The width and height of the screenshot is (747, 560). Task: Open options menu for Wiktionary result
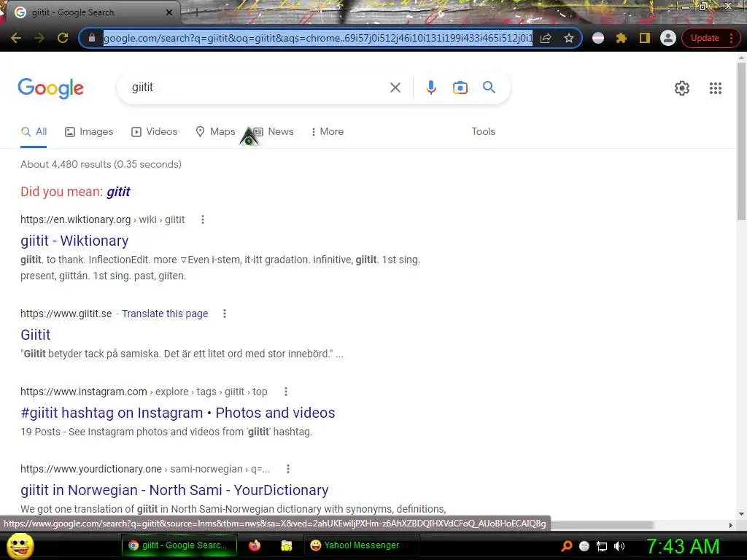(x=203, y=219)
